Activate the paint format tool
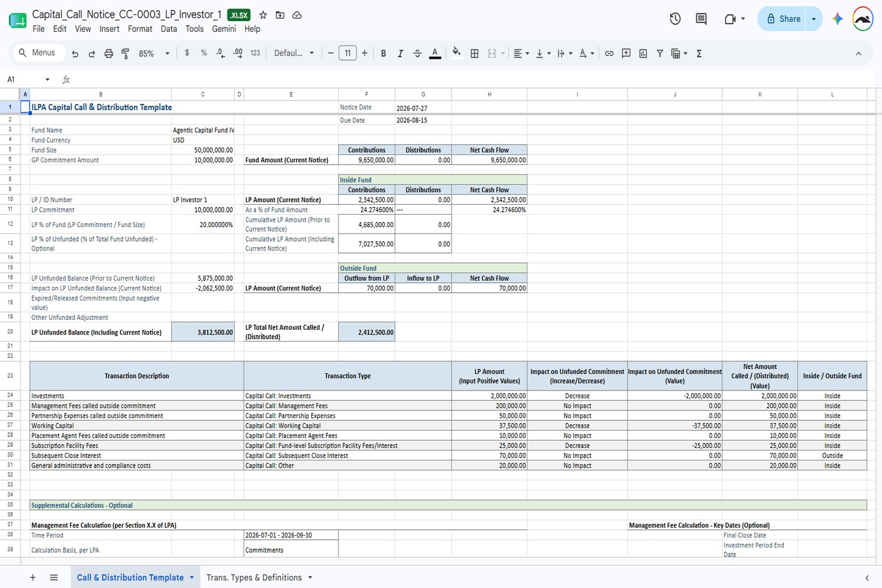Screen dimensions: 882x588 click(125, 54)
